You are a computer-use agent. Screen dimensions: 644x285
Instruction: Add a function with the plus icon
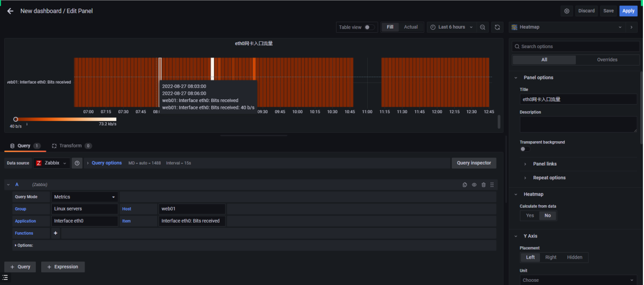coord(55,233)
